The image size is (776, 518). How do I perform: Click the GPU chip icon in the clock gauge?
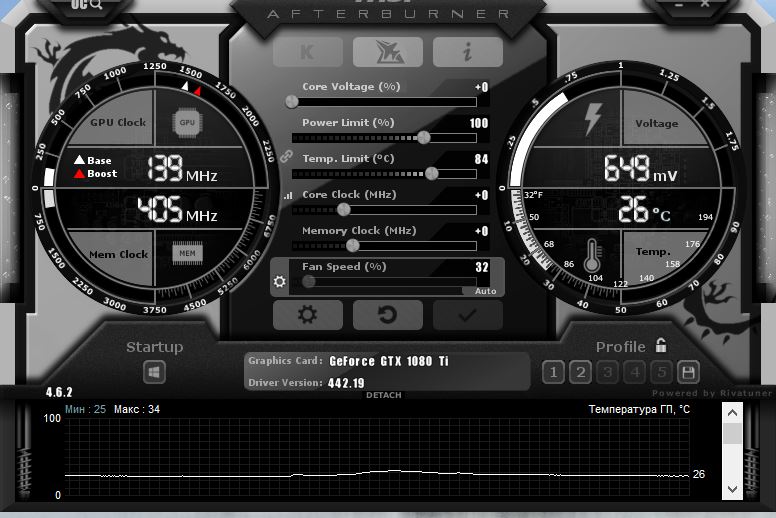187,123
